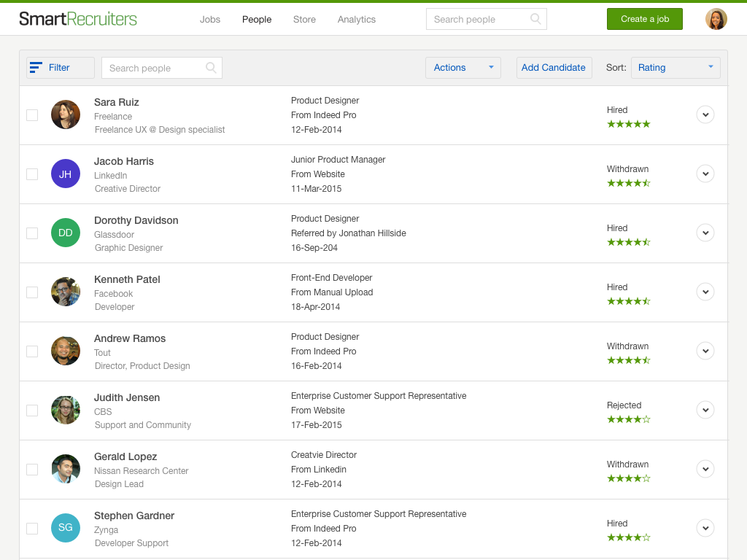The image size is (747, 560).
Task: Click 'Director, Product Design' text
Action: click(142, 366)
